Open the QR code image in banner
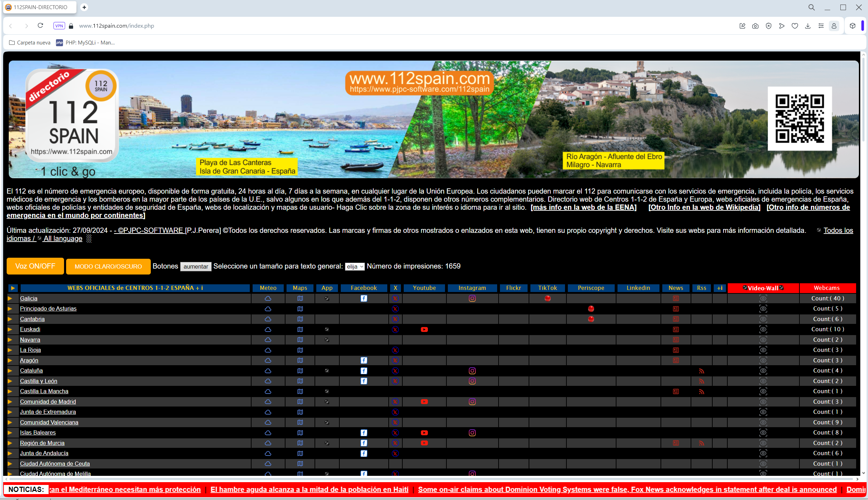This screenshot has height=500, width=868. coord(800,119)
